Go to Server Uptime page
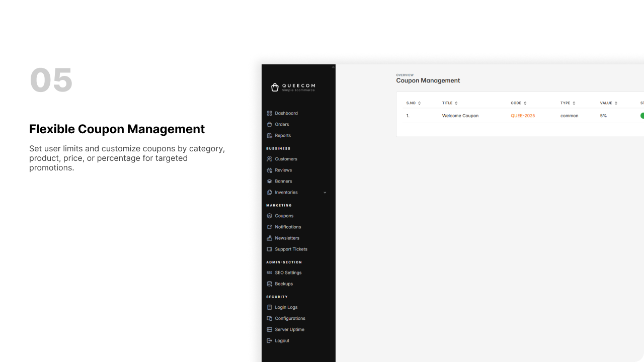This screenshot has height=362, width=644. click(289, 330)
